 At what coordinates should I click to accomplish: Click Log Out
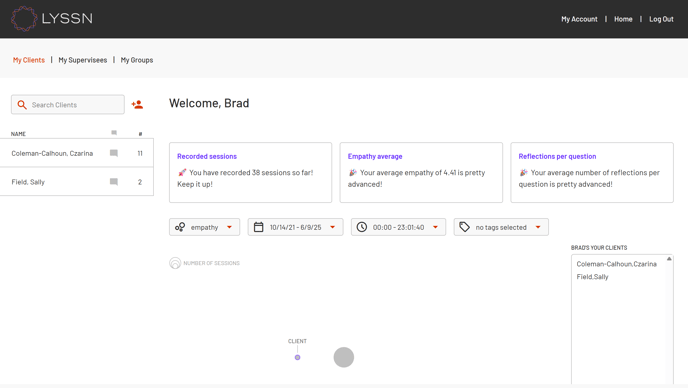(661, 19)
